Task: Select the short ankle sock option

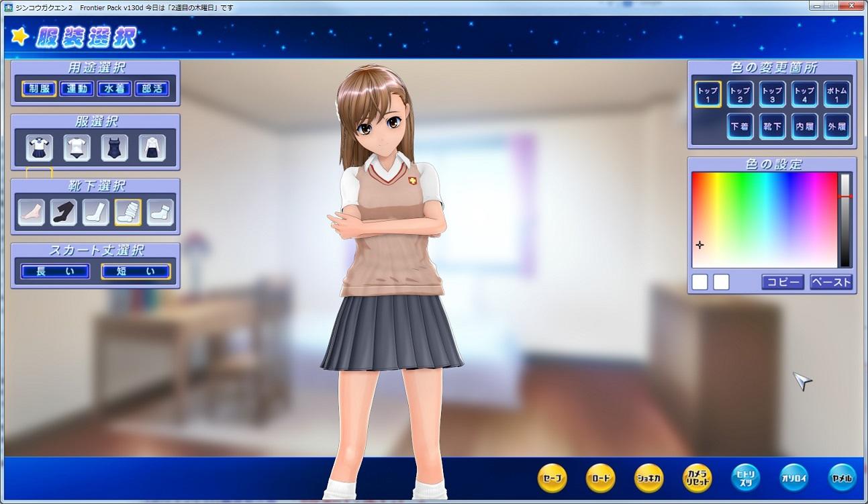Action: click(x=160, y=212)
